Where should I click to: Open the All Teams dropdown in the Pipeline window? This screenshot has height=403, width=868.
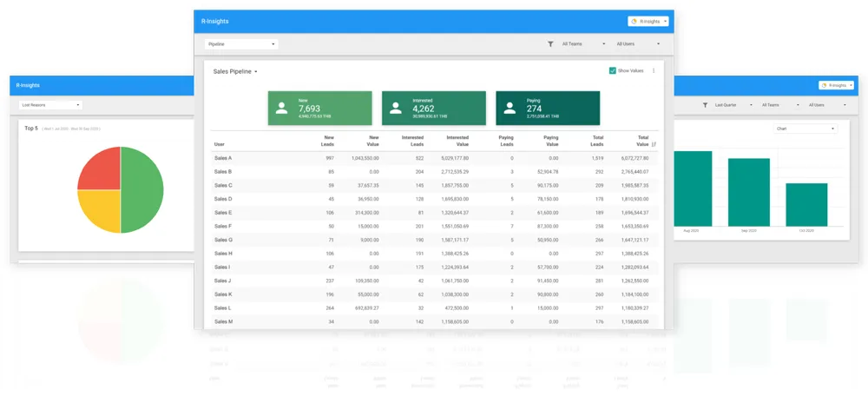click(x=584, y=43)
